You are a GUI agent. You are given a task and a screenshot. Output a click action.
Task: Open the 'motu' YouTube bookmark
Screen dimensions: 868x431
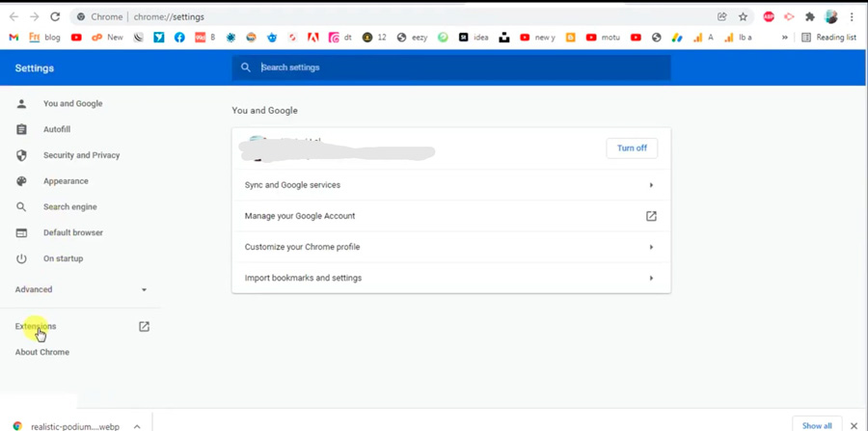click(x=604, y=38)
